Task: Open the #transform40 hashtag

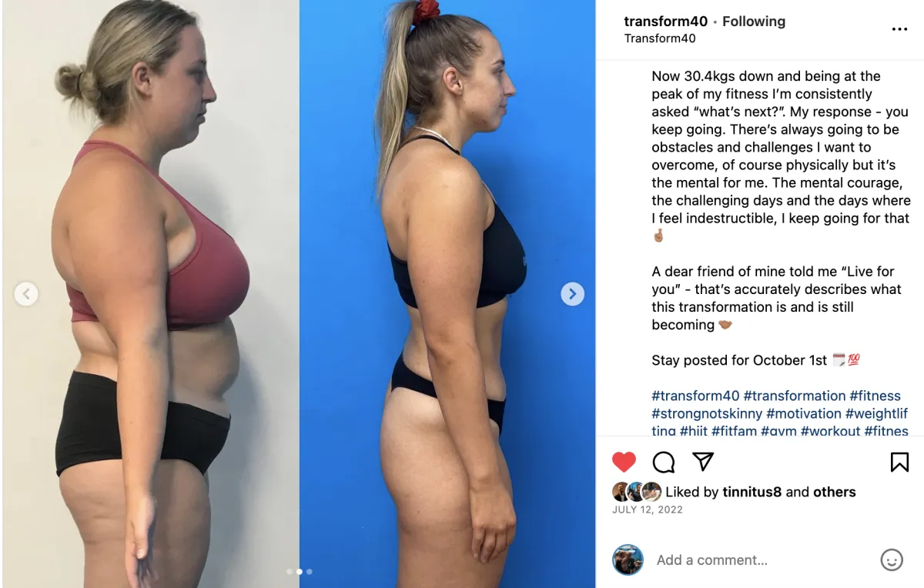Action: (x=695, y=396)
